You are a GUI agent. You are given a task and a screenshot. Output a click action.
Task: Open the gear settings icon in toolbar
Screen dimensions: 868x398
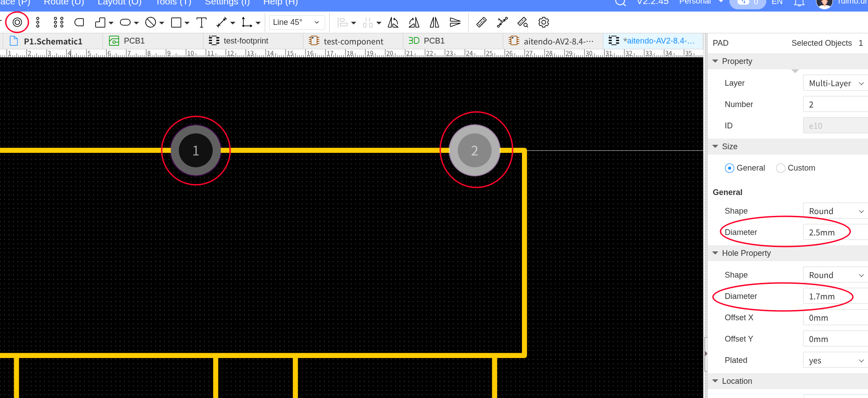pos(544,22)
